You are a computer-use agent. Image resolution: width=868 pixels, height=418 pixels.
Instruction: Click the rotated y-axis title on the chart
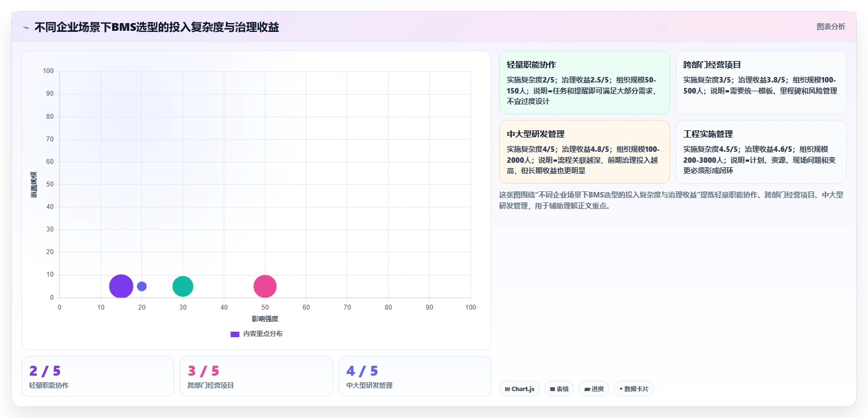(34, 185)
